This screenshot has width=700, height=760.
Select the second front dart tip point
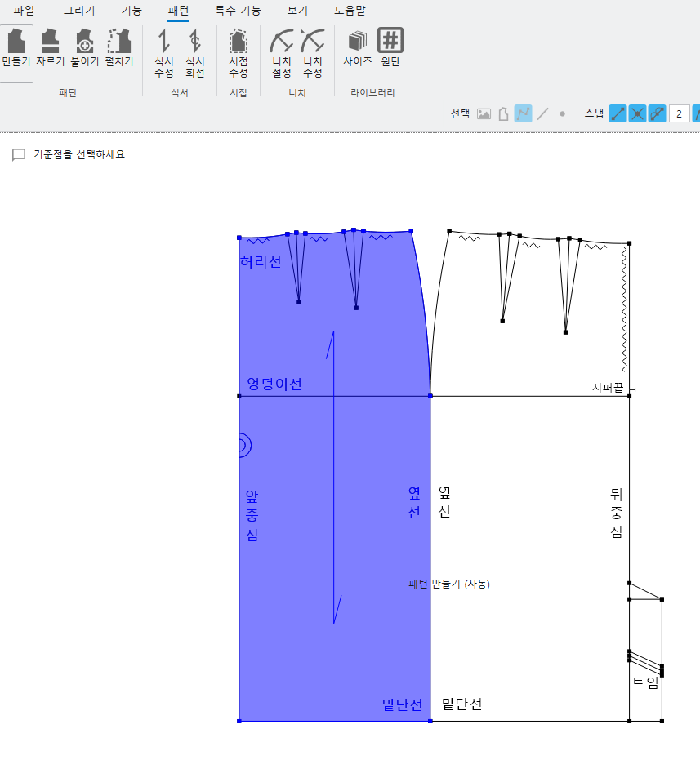tap(356, 308)
